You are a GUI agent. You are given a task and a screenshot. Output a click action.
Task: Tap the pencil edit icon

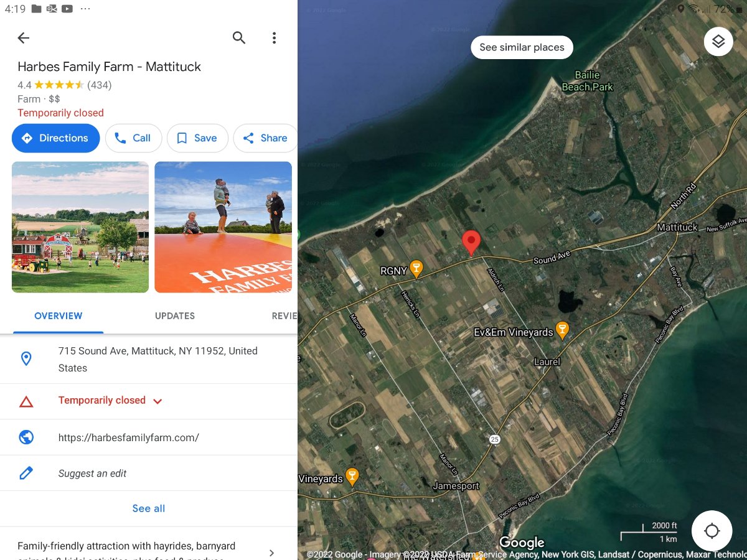pyautogui.click(x=26, y=474)
